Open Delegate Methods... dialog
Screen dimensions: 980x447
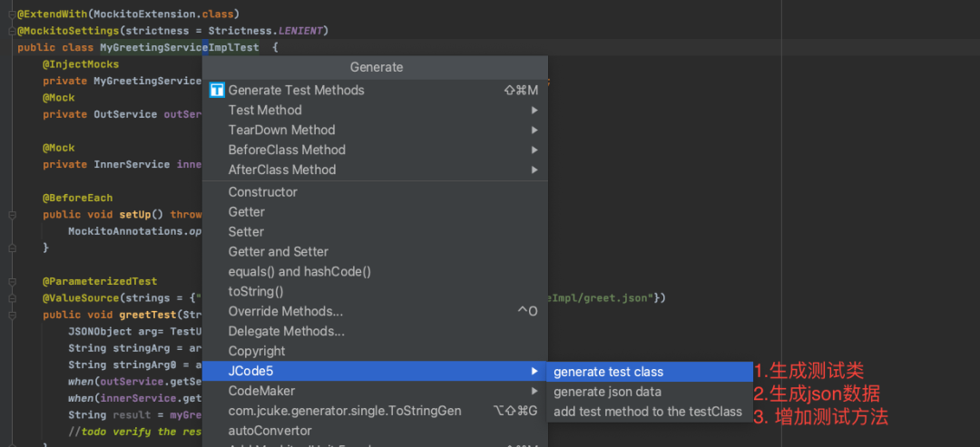tap(287, 332)
